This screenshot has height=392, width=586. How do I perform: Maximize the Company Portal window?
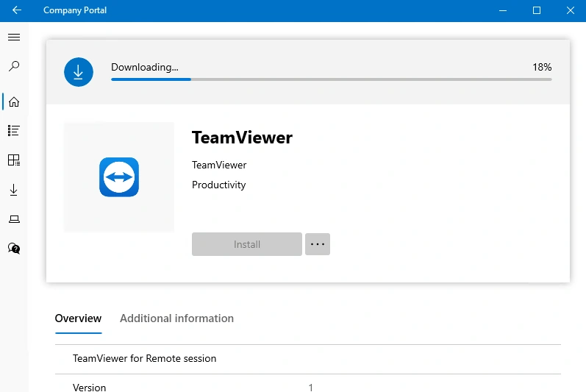coord(536,10)
